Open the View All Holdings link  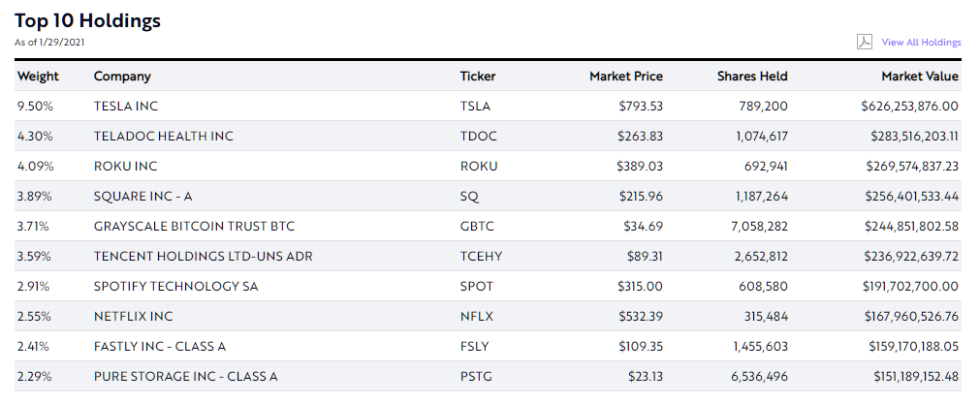pyautogui.click(x=921, y=43)
